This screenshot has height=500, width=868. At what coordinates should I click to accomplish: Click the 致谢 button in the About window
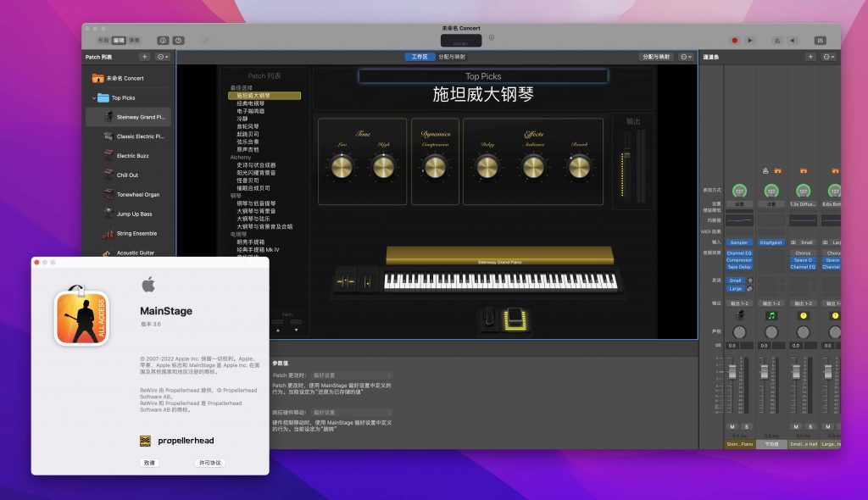pyautogui.click(x=150, y=463)
